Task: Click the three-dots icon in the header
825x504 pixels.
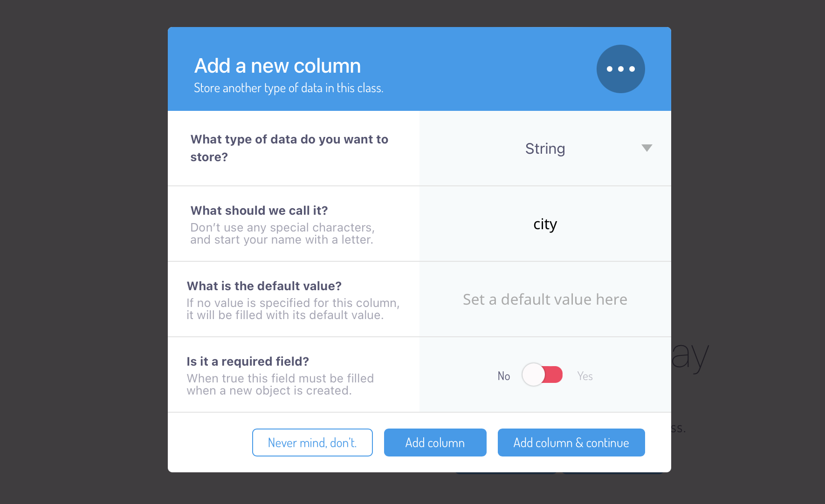Action: pos(620,69)
